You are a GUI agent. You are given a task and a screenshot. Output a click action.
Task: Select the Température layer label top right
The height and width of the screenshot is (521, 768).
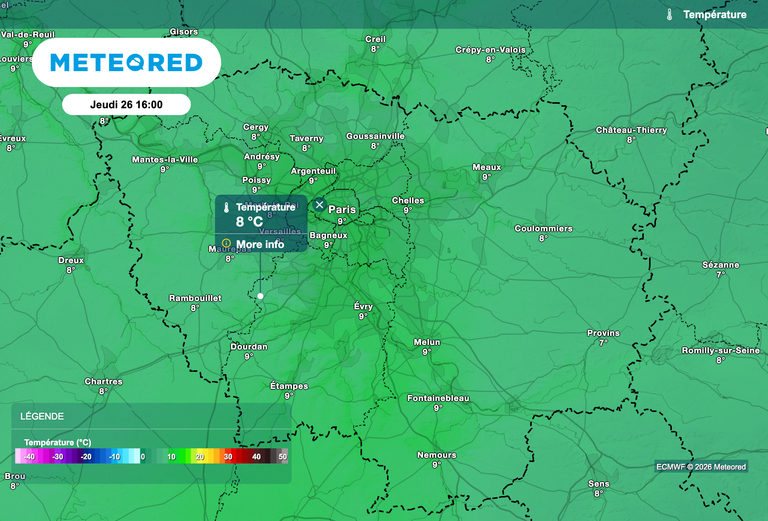pos(715,15)
